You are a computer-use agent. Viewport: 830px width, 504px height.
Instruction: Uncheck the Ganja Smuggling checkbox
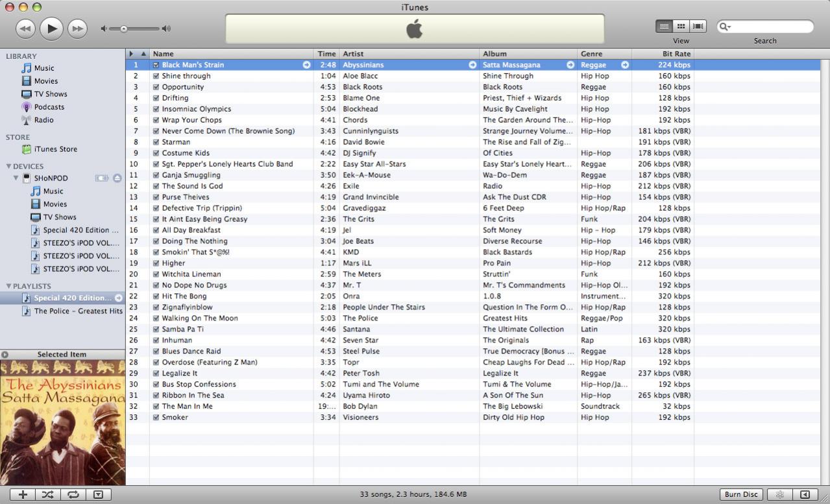[x=156, y=175]
